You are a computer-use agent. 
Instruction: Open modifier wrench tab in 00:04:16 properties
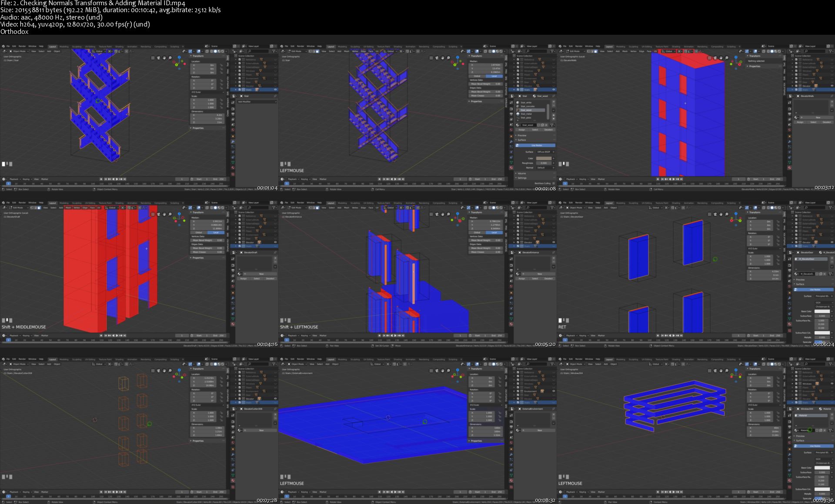tap(233, 298)
